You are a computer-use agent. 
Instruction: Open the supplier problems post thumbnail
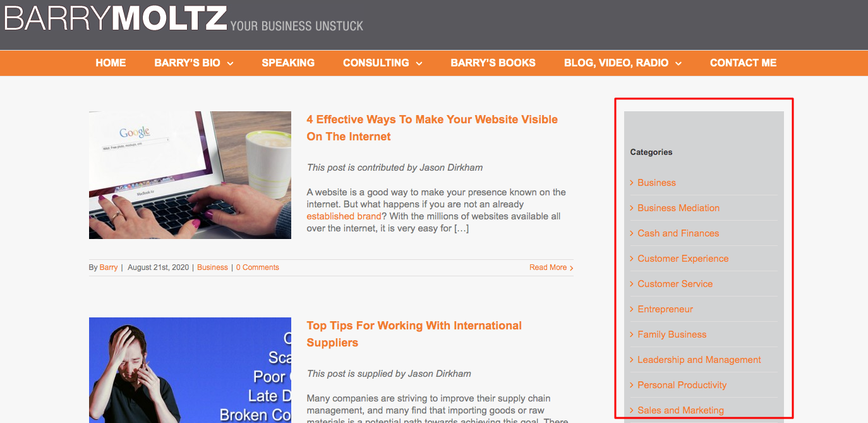coord(190,370)
